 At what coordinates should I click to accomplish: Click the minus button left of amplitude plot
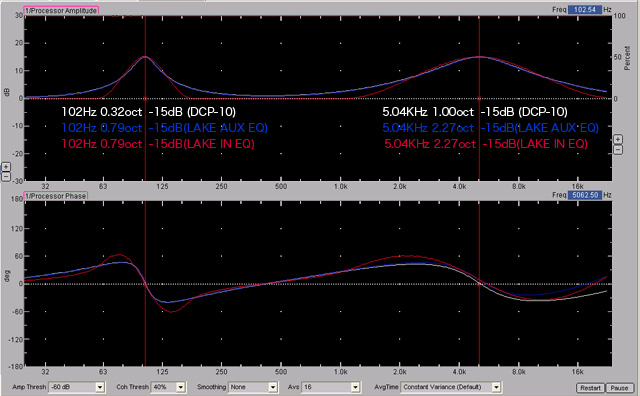[6, 177]
